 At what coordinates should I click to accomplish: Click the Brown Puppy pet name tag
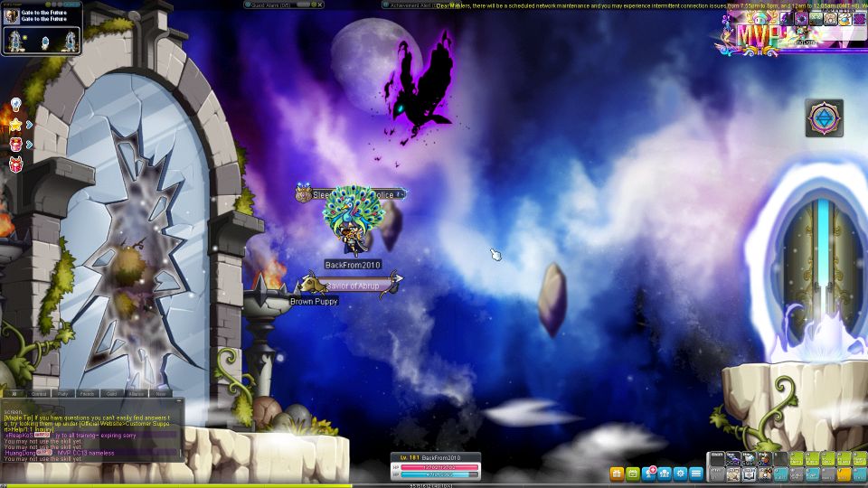[314, 302]
